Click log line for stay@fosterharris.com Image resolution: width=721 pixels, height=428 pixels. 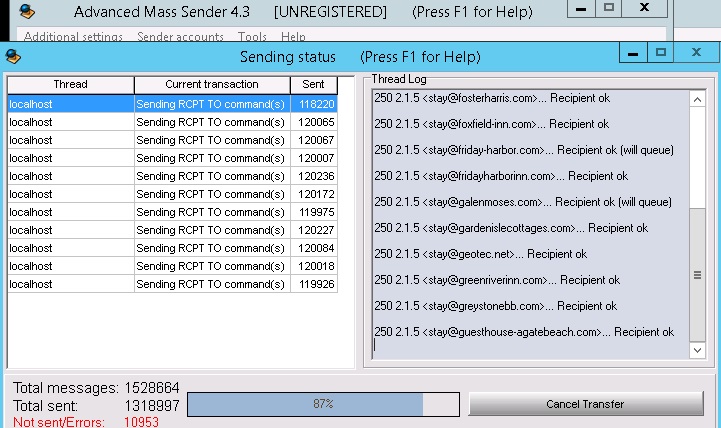pos(492,98)
